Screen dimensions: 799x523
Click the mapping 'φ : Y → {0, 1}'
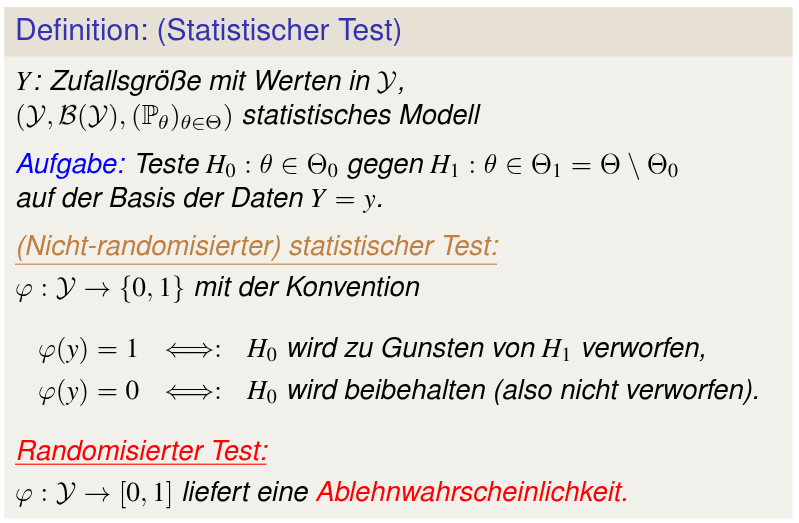click(100, 289)
